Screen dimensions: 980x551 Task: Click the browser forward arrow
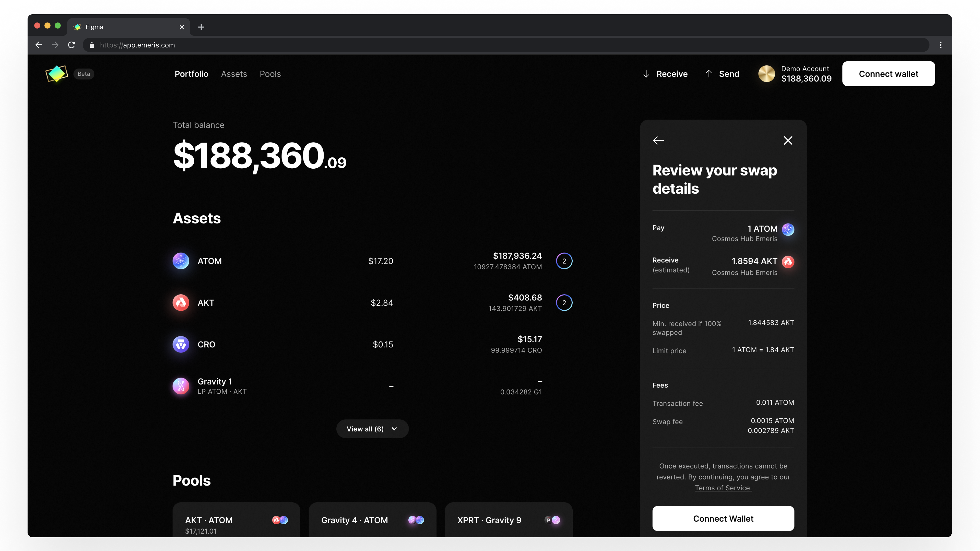55,45
